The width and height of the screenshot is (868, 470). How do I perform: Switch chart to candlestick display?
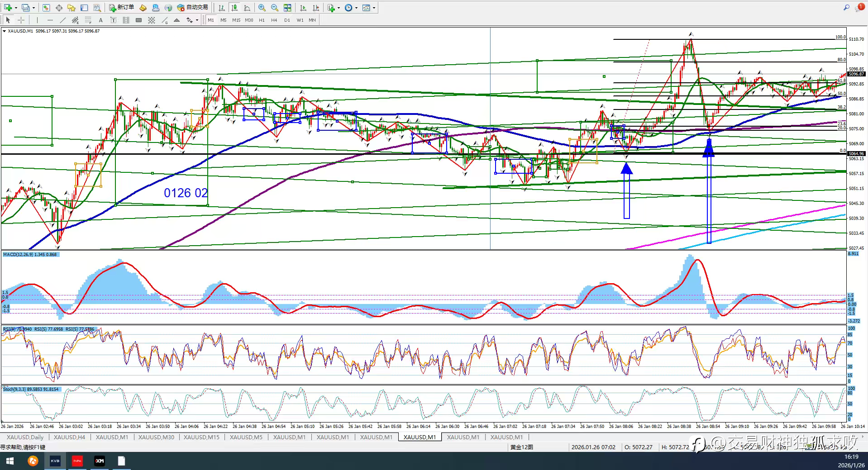coord(234,8)
